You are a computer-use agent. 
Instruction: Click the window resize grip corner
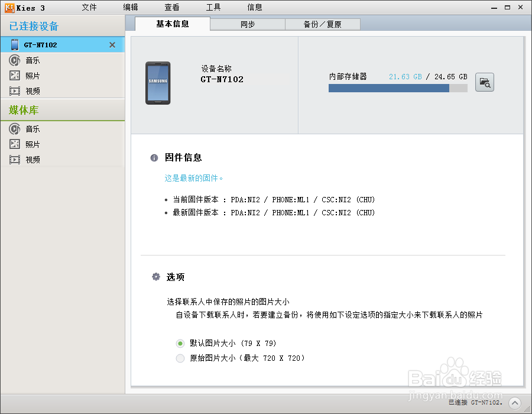528,409
